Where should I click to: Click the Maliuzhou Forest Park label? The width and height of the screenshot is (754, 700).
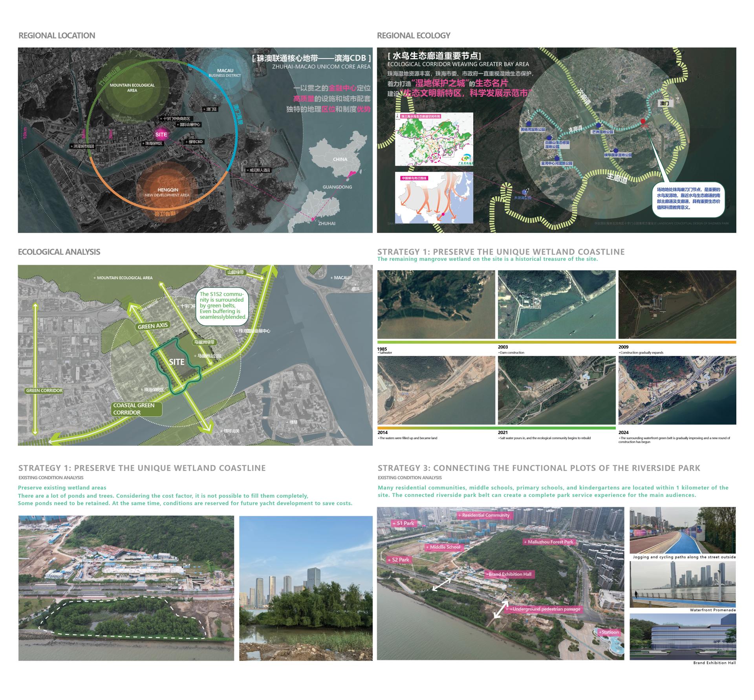tap(550, 542)
